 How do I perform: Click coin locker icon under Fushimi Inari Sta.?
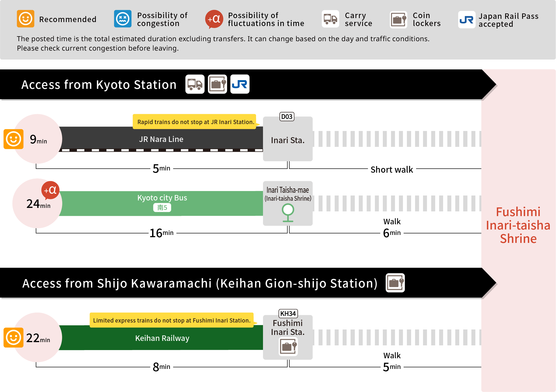point(288,347)
